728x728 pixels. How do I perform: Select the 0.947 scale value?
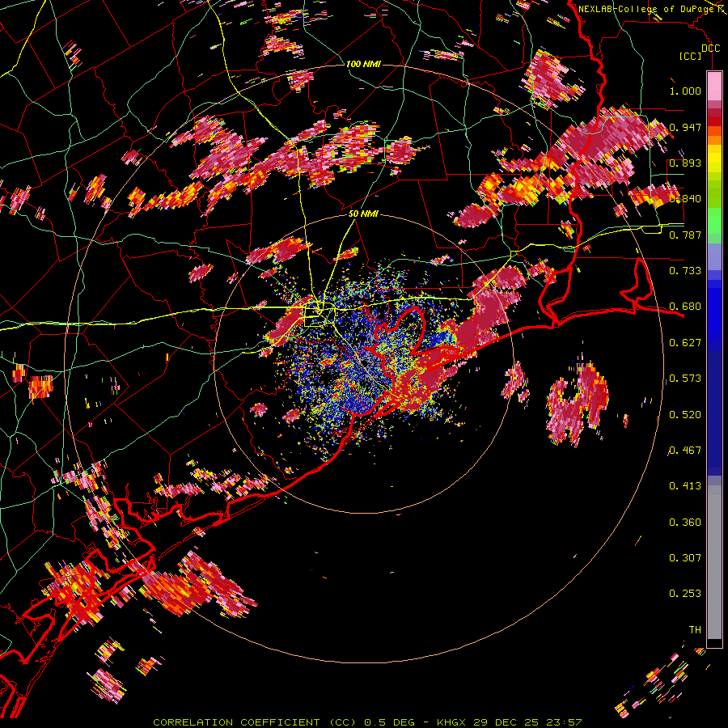pos(685,127)
